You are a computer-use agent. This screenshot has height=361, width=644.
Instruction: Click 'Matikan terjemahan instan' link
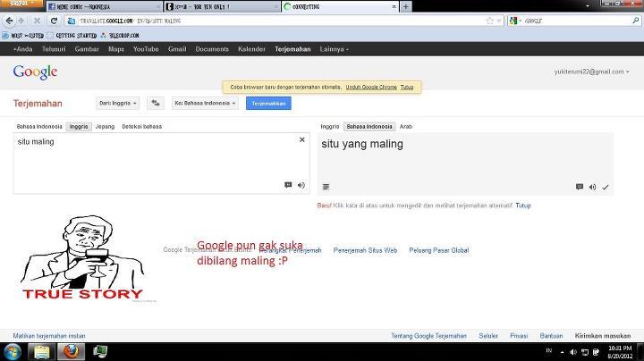coord(49,336)
